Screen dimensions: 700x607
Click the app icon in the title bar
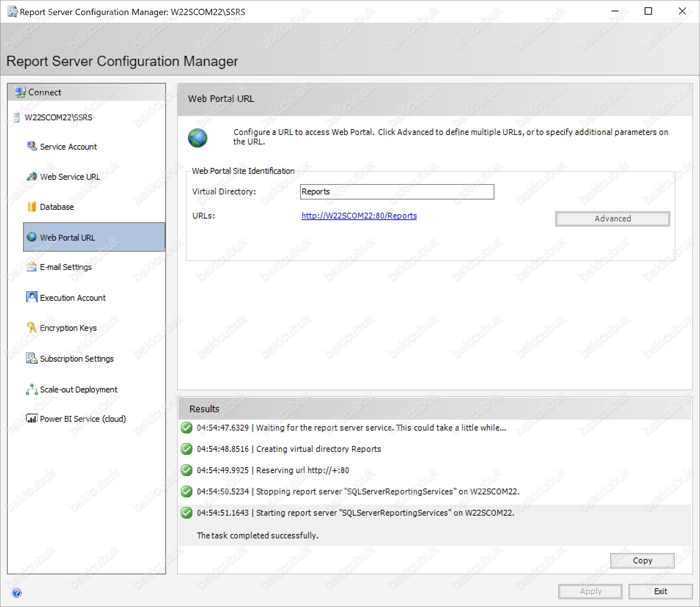[12, 12]
